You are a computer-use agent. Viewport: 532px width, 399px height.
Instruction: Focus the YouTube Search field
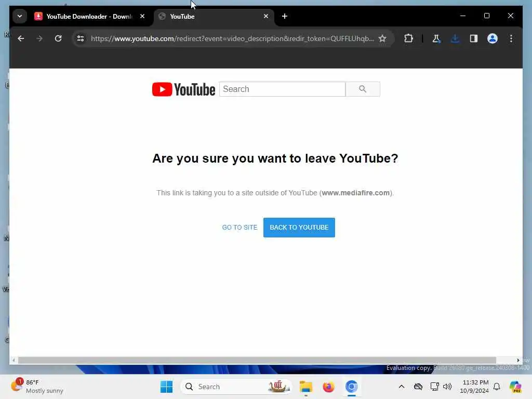282,89
